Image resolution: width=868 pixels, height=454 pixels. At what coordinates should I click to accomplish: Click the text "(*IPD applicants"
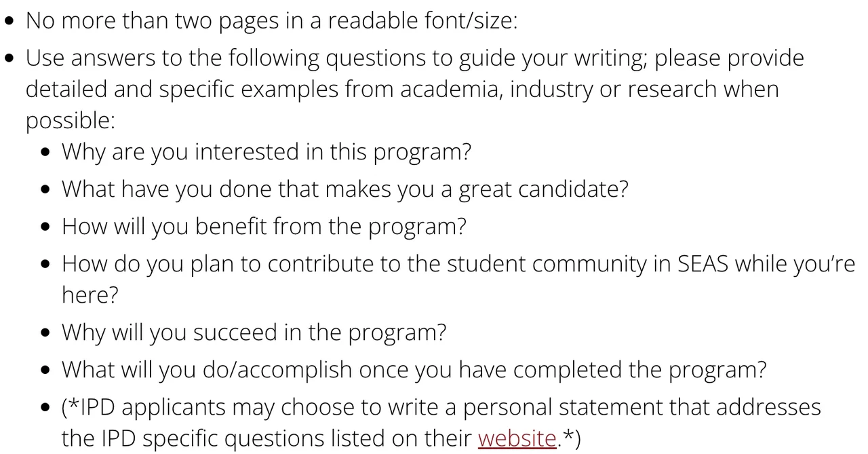142,407
